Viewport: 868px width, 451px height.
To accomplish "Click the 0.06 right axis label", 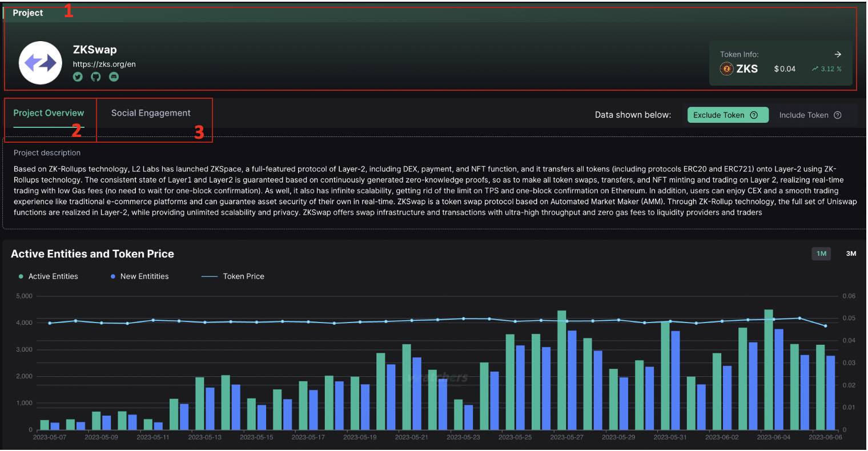I will 849,296.
